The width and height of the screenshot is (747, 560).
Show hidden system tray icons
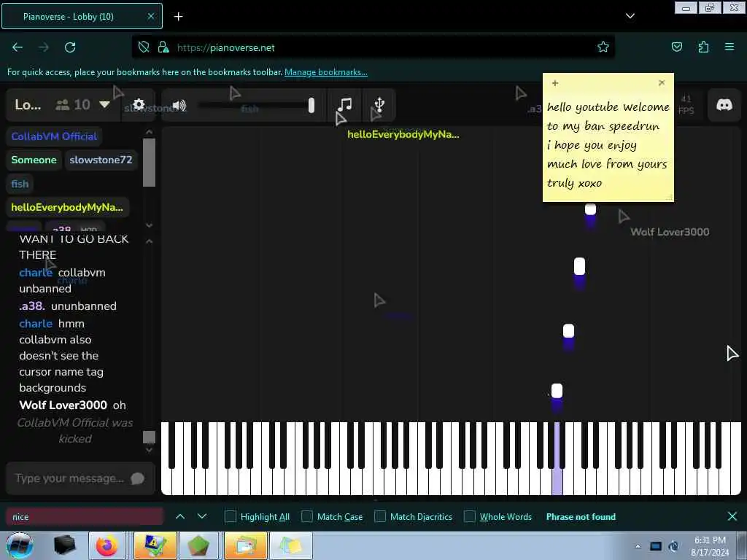point(638,546)
